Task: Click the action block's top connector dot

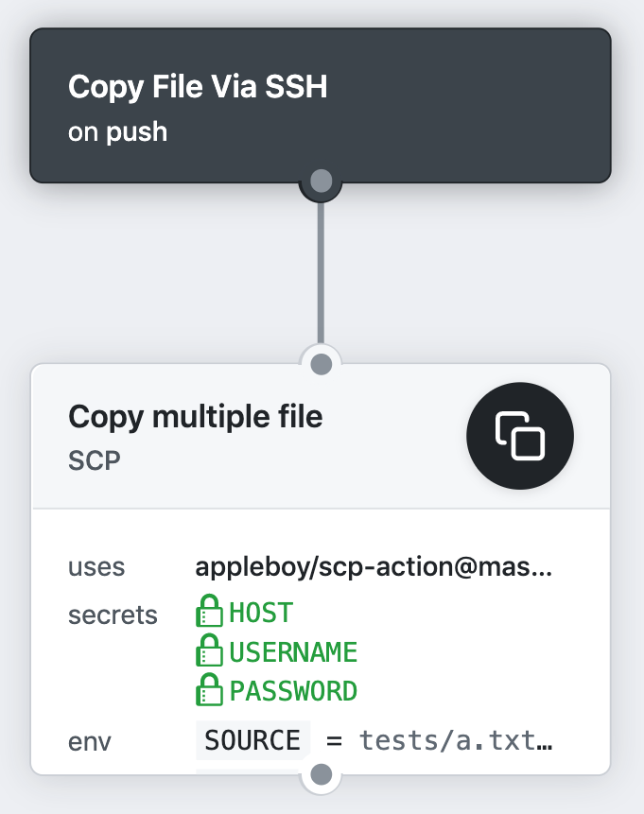Action: pyautogui.click(x=321, y=364)
